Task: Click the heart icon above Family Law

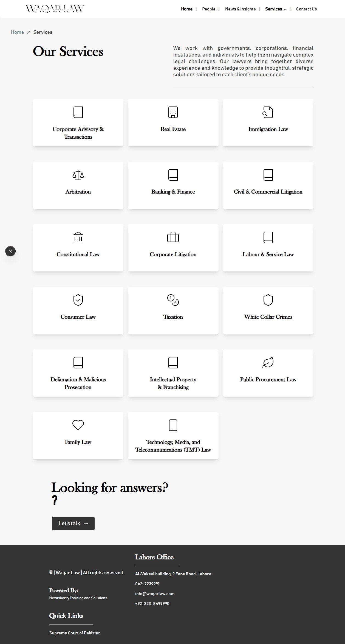Action: point(78,425)
